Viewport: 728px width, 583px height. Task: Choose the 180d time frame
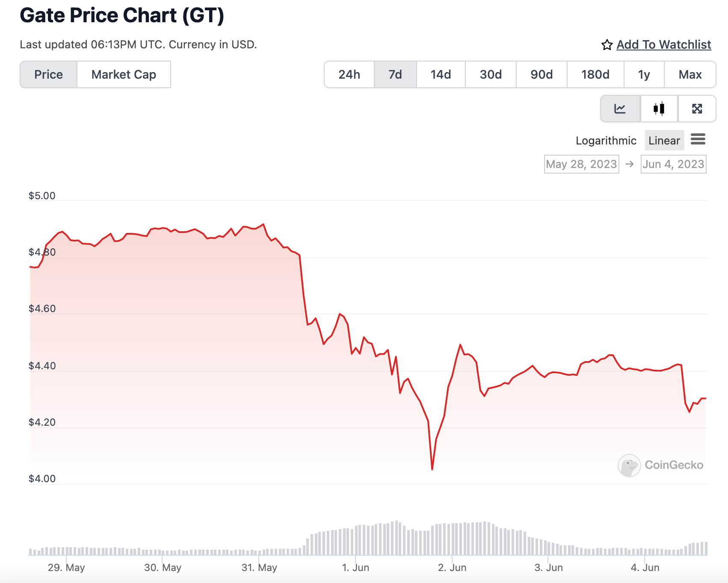595,74
